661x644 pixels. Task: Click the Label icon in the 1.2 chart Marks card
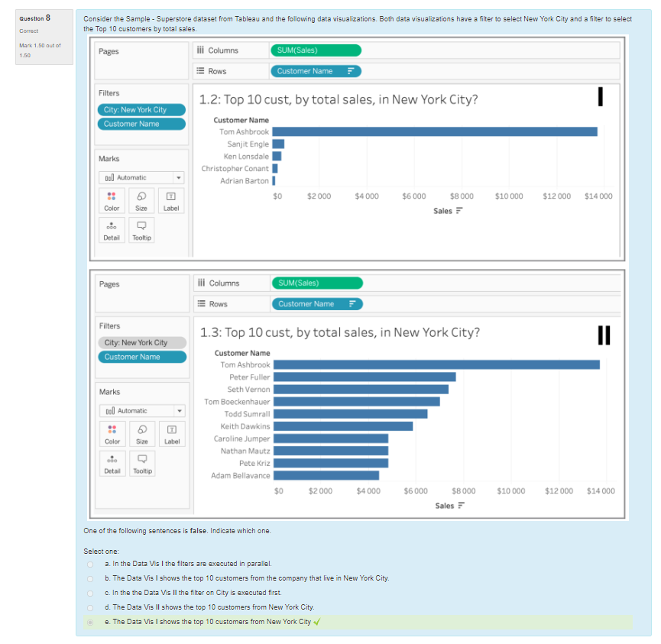coord(172,197)
